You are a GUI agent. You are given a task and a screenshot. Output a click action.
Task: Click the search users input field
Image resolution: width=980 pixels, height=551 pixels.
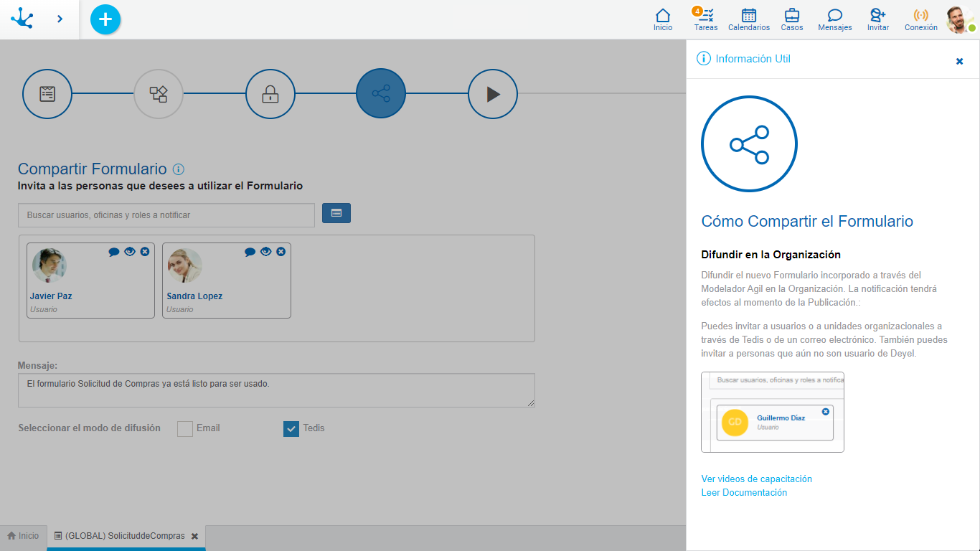point(166,215)
